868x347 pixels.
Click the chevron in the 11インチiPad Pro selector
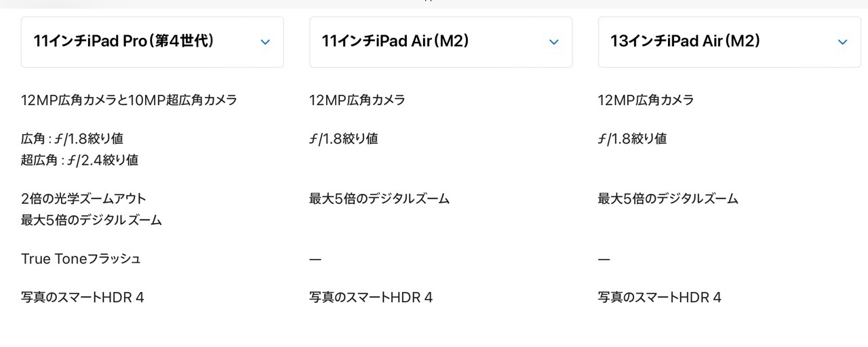pyautogui.click(x=265, y=42)
